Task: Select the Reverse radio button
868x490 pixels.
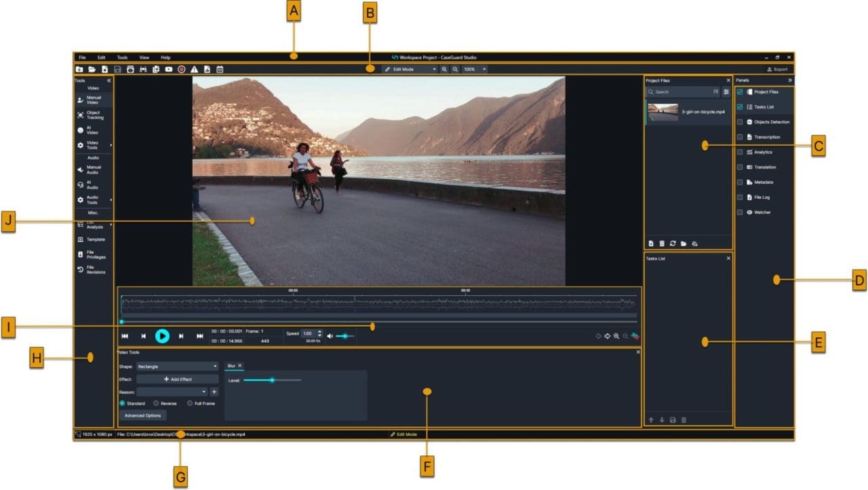Action: tap(156, 403)
